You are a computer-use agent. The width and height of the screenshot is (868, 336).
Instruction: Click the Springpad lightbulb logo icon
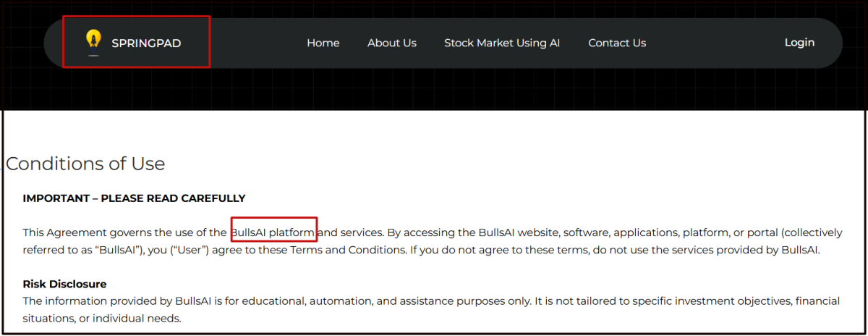click(x=93, y=43)
